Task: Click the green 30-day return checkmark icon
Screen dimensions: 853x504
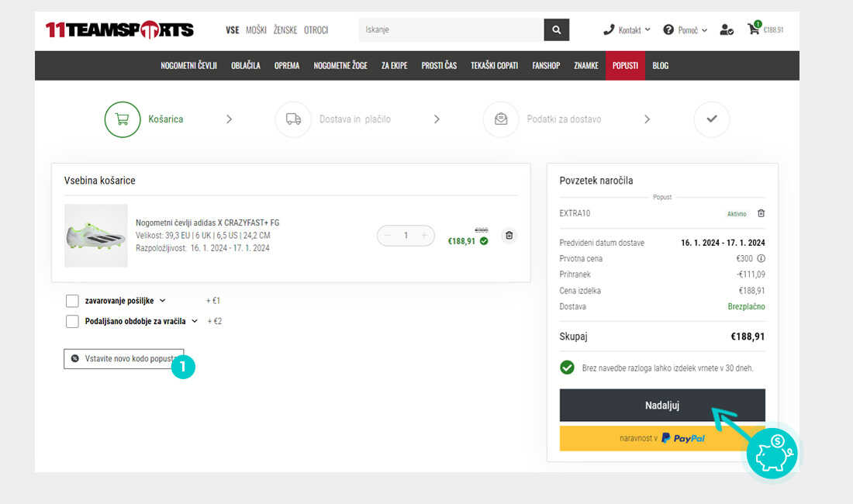Action: [x=567, y=368]
